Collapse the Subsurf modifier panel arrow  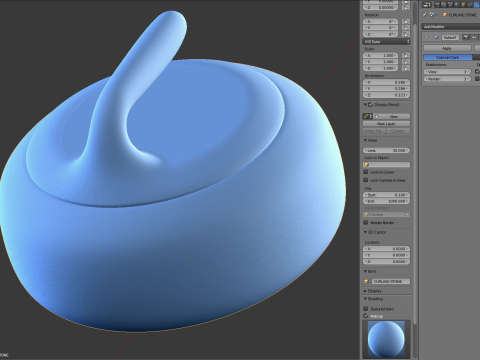[x=426, y=37]
